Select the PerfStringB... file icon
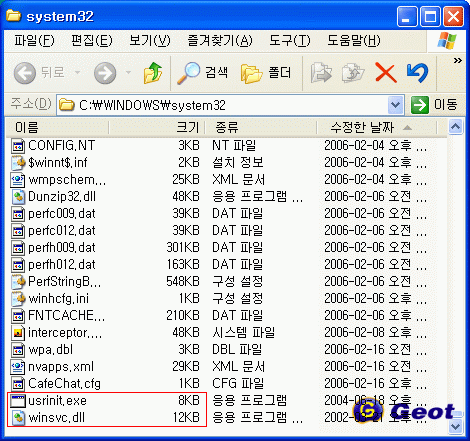 [x=18, y=282]
